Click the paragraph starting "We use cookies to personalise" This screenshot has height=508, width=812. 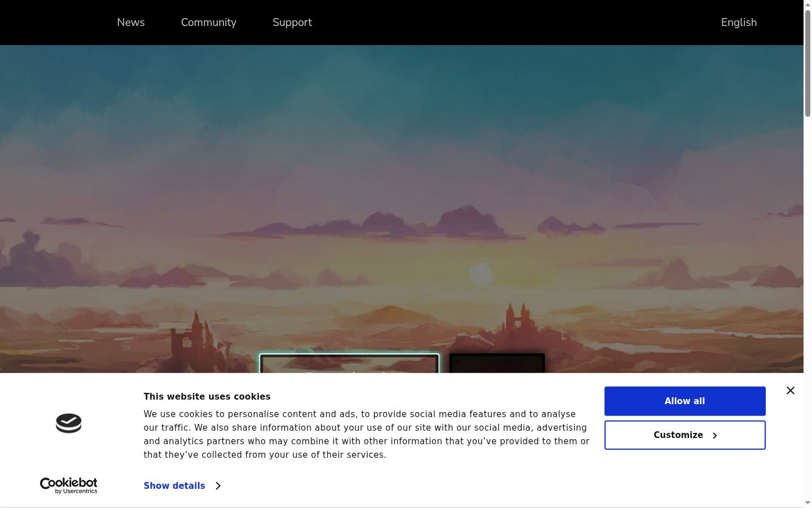pos(367,435)
